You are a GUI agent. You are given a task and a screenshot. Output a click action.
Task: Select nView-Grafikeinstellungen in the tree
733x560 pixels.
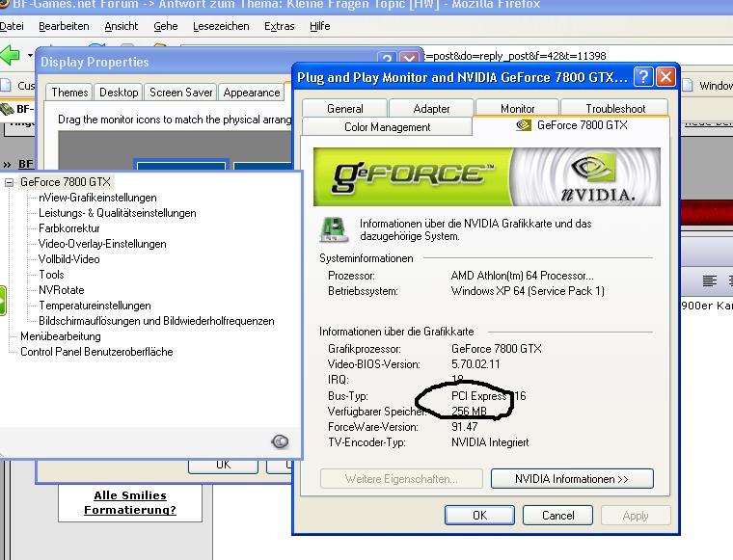[97, 198]
